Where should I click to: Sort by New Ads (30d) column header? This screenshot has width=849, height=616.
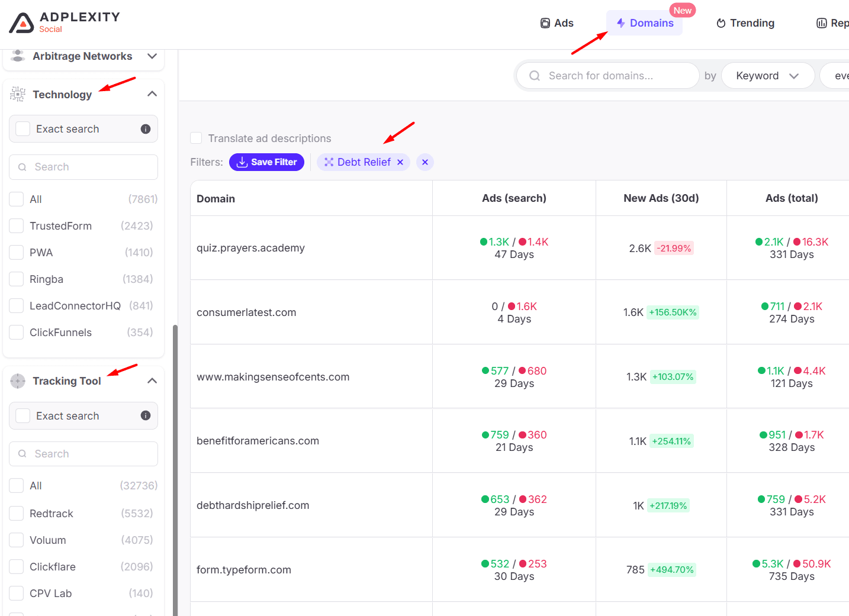pyautogui.click(x=661, y=198)
